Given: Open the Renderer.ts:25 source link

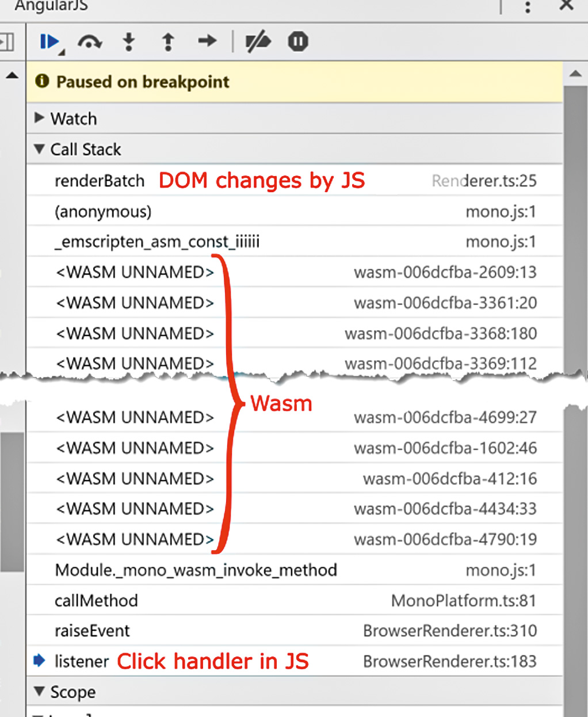Looking at the screenshot, I should click(x=484, y=181).
